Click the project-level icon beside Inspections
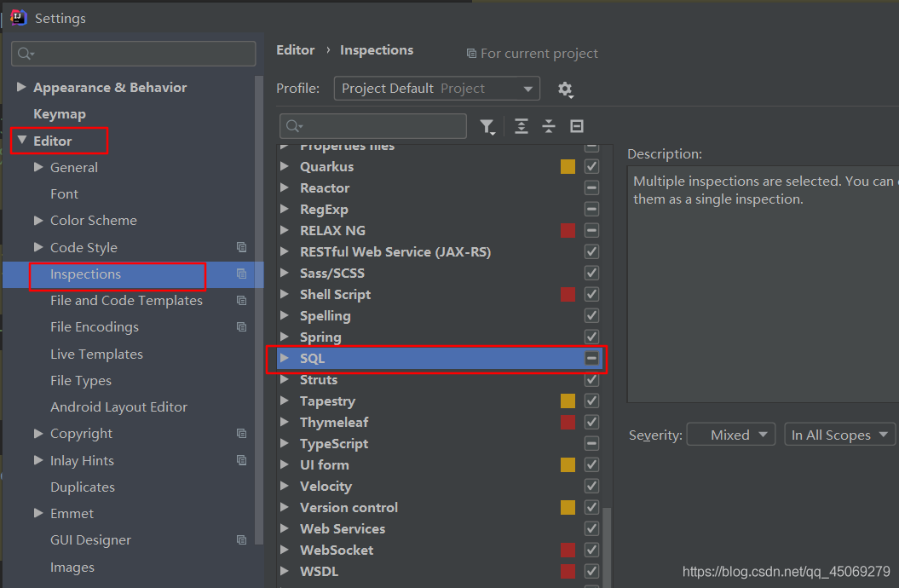 tap(241, 274)
